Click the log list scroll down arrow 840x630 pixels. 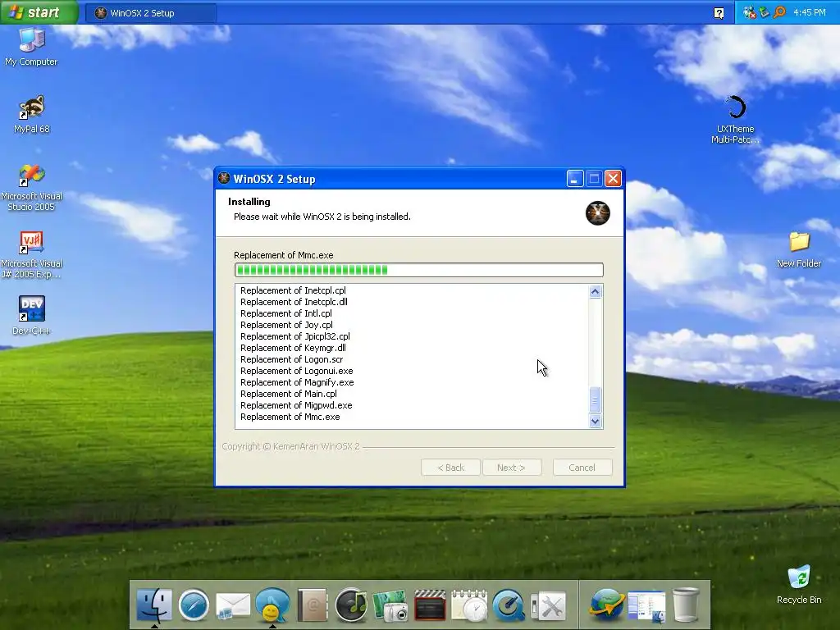click(x=596, y=422)
